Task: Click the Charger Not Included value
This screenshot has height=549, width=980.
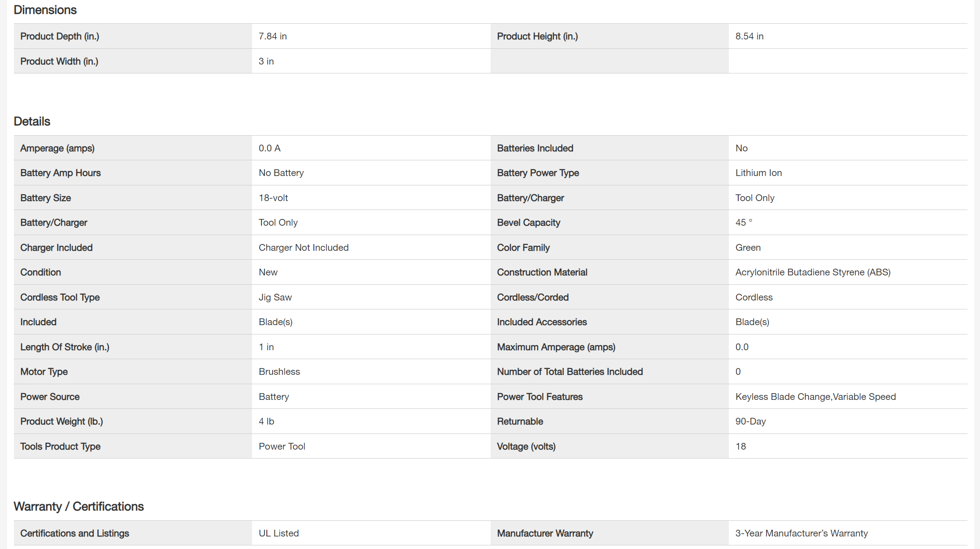Action: 304,248
